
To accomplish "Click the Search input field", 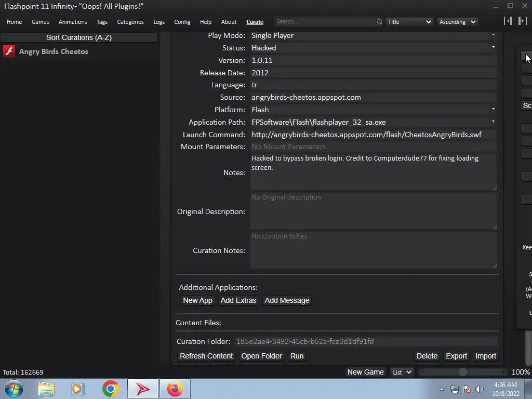I will 325,21.
